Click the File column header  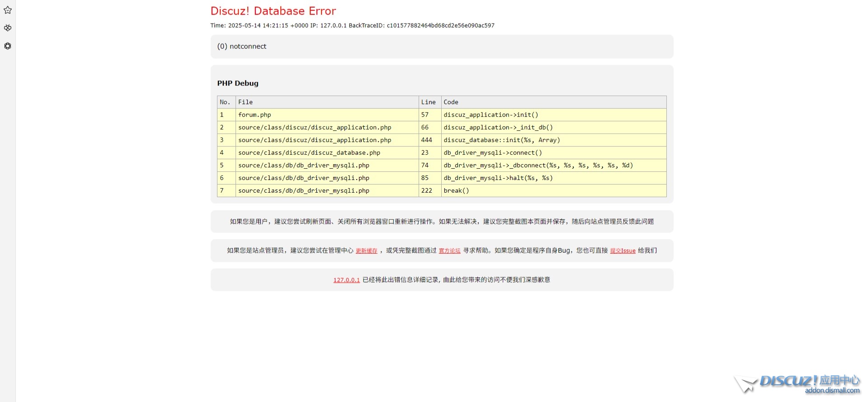245,102
